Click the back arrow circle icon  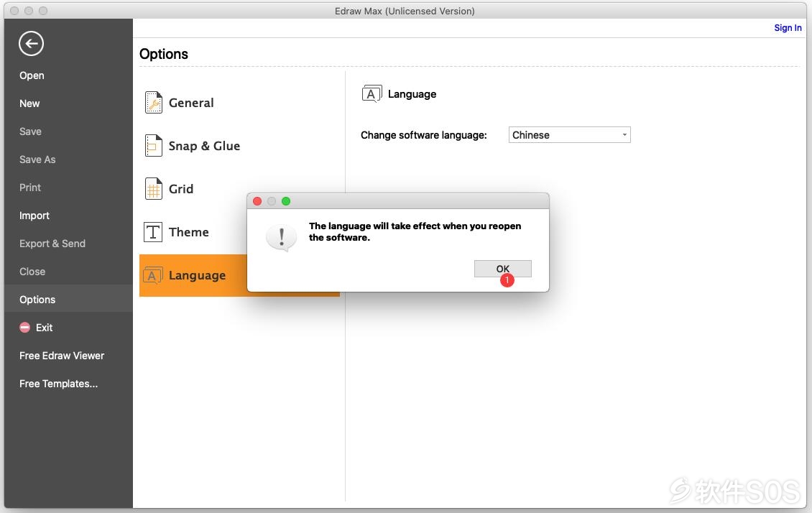coord(31,44)
